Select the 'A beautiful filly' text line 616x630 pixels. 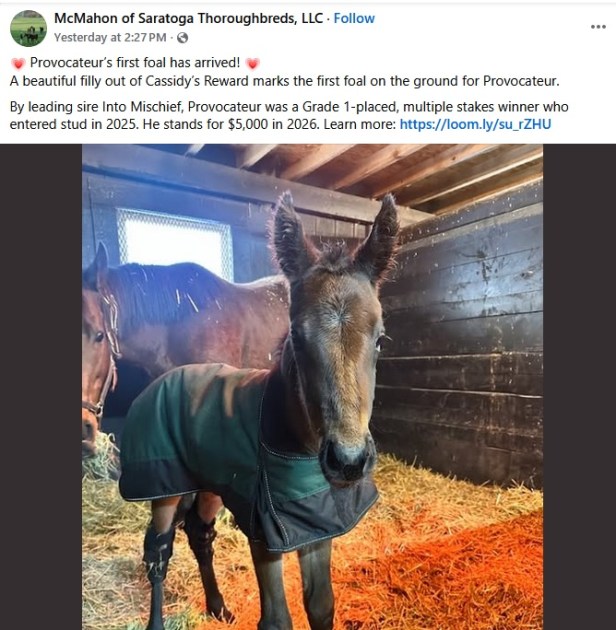tap(284, 81)
